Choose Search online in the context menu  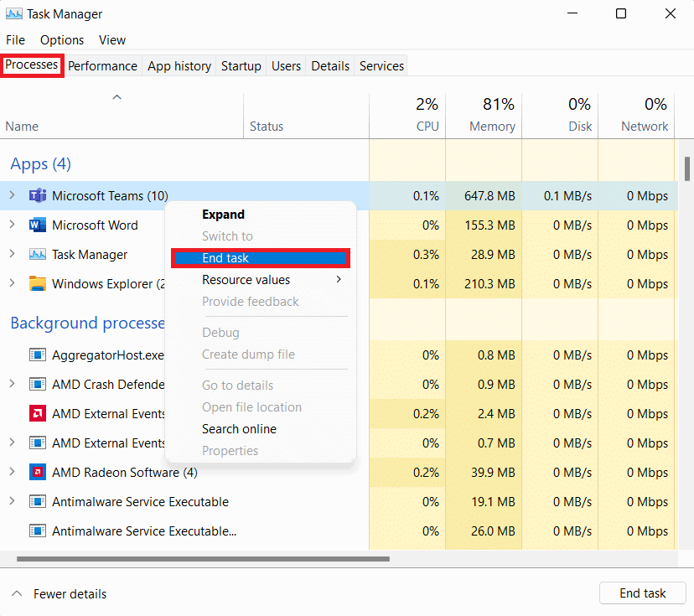coord(239,430)
